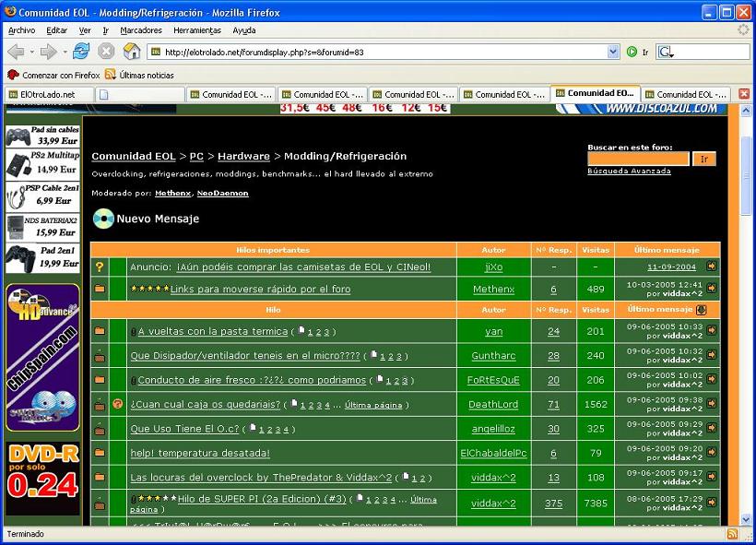Image resolution: width=756 pixels, height=545 pixels.
Task: Jump to last post in DeathLord's thread arrow
Action: [x=712, y=405]
